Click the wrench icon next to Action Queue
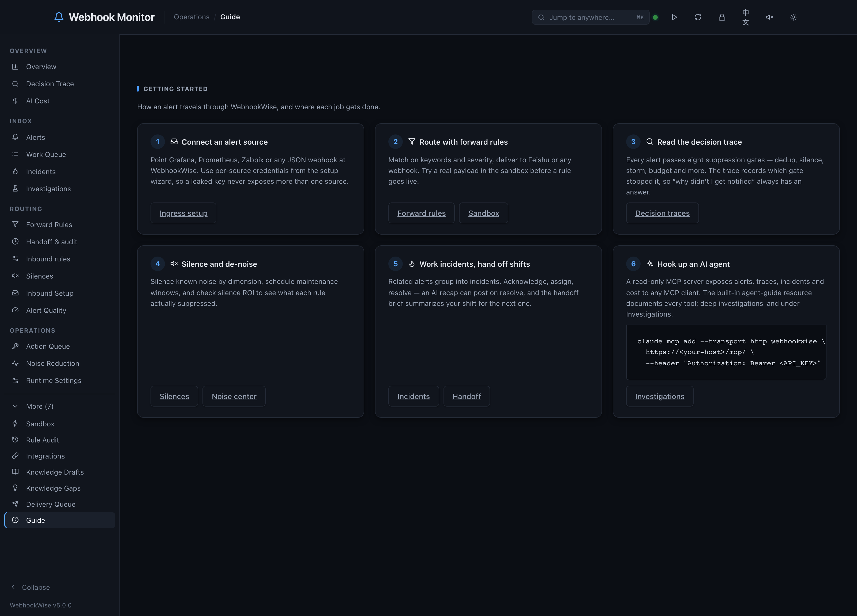This screenshot has height=616, width=857. point(15,346)
